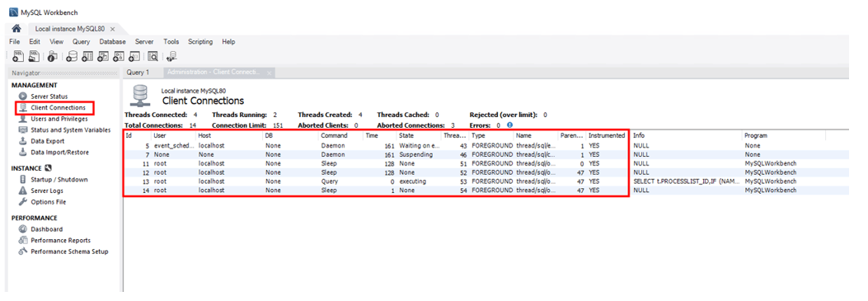Open the object inspector toolbar icon
This screenshot has height=301, width=868.
pos(53,56)
